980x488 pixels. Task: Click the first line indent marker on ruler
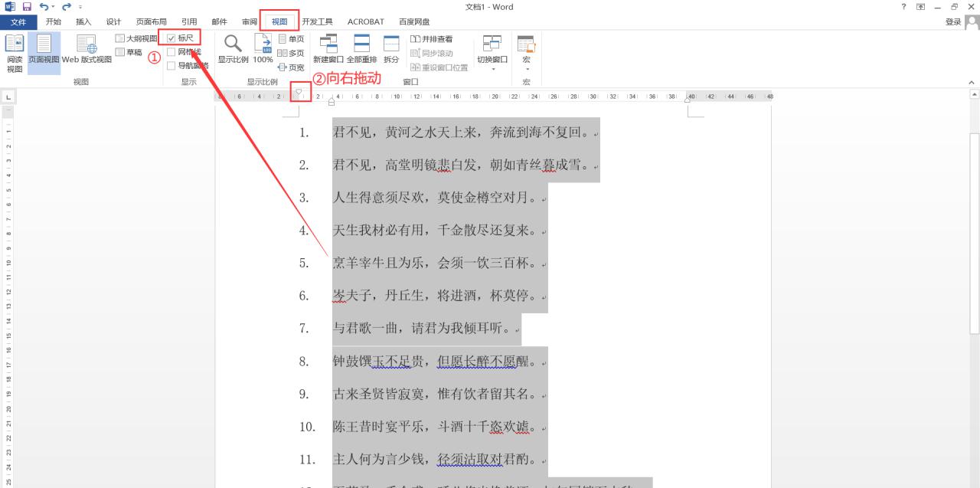coord(299,93)
